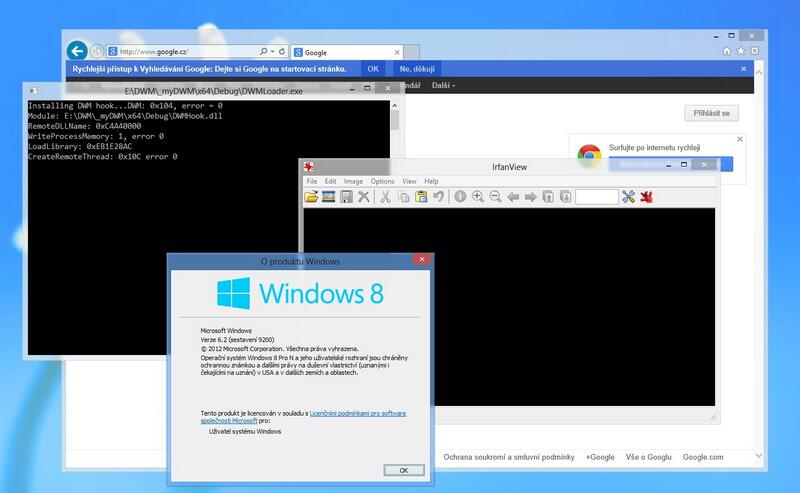The height and width of the screenshot is (493, 800).
Task: Refresh the page in Internet Explorer
Action: 282,52
